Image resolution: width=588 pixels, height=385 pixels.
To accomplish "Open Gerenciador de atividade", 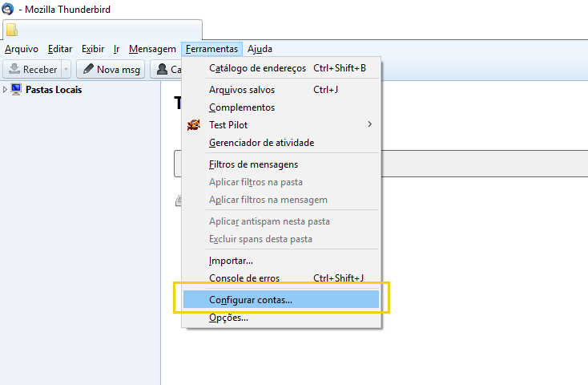I will coord(281,143).
